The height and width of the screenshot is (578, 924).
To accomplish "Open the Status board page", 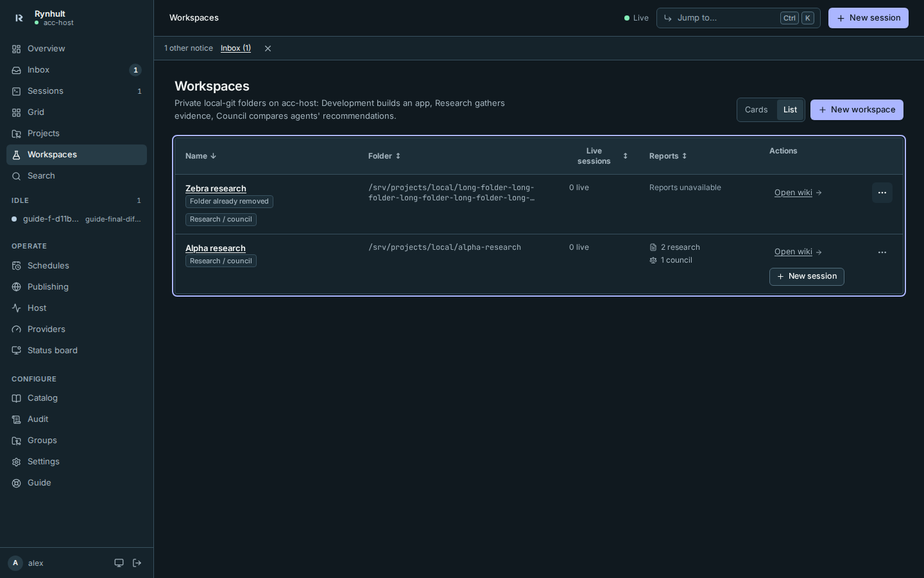I will point(76,351).
